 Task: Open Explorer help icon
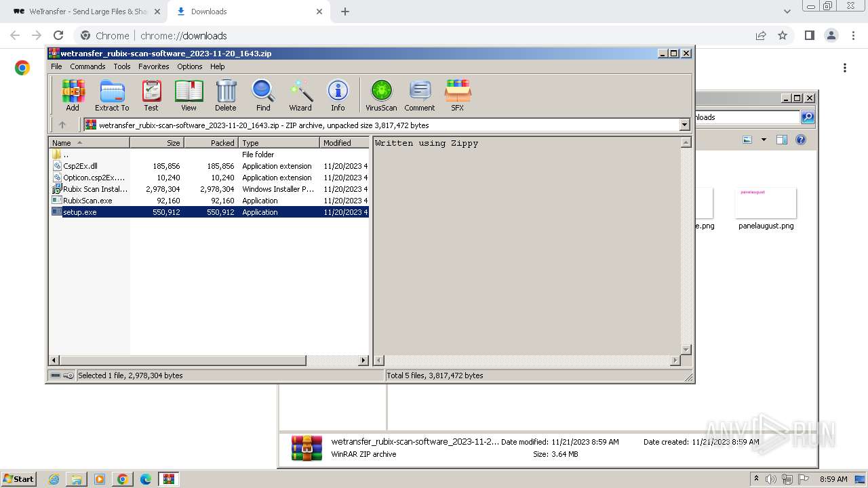click(x=801, y=140)
